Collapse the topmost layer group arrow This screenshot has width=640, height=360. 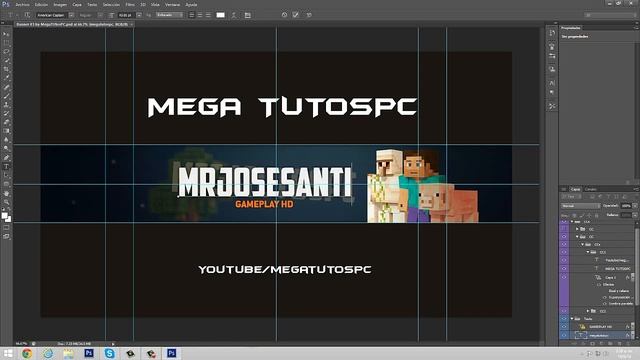click(x=572, y=222)
